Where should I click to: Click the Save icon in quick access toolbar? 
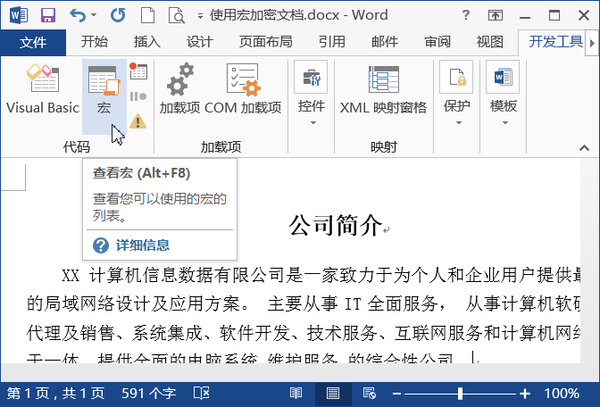pyautogui.click(x=47, y=16)
